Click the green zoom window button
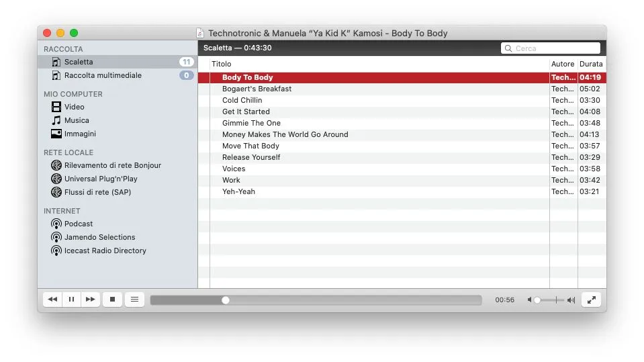Image resolution: width=644 pixels, height=362 pixels. (x=74, y=33)
